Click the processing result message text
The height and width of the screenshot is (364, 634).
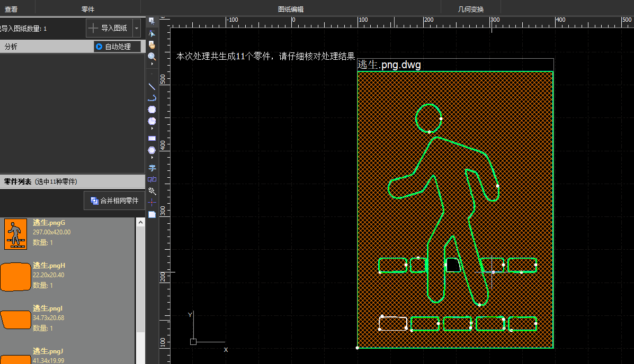tap(265, 56)
